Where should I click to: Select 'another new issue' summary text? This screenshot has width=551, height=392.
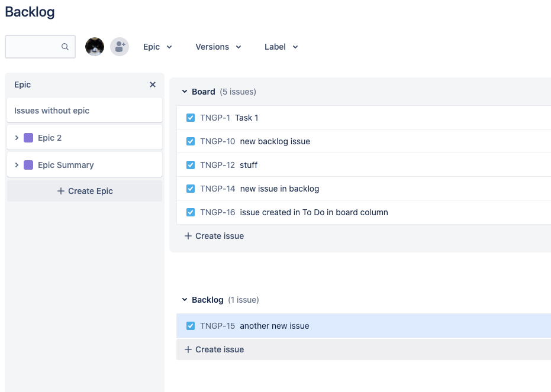tap(275, 326)
